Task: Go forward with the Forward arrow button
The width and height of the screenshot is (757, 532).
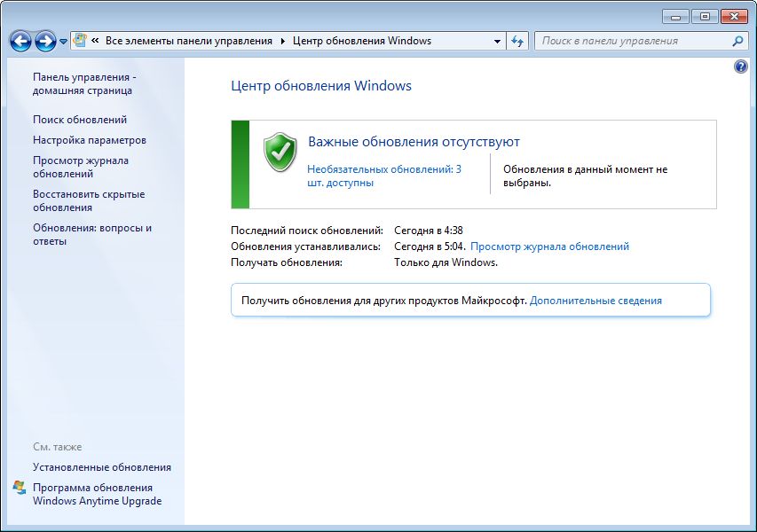Action: coord(46,42)
